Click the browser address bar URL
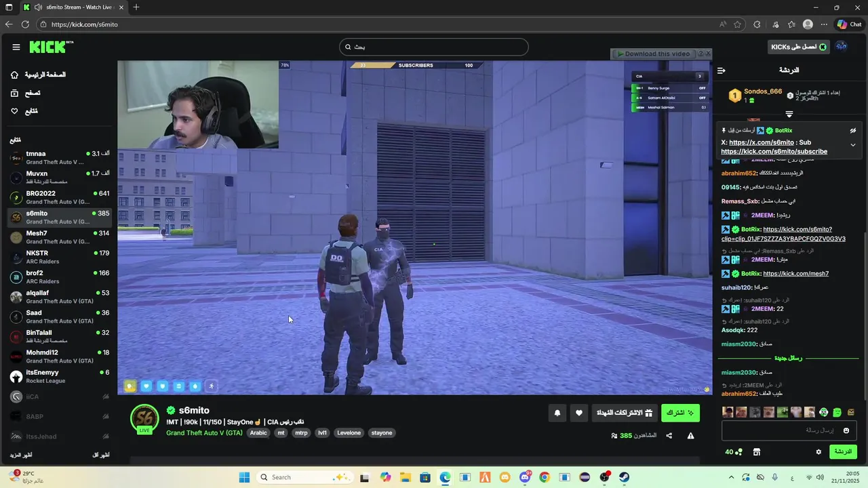The width and height of the screenshot is (868, 488). [x=84, y=24]
